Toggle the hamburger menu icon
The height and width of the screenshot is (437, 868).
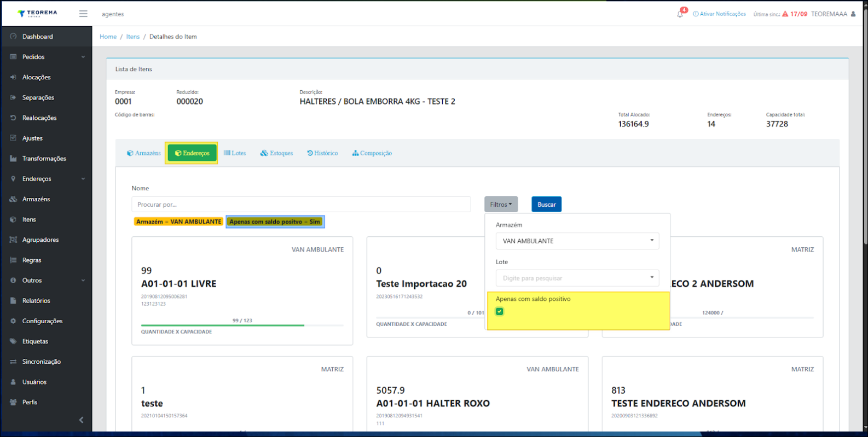coord(83,14)
